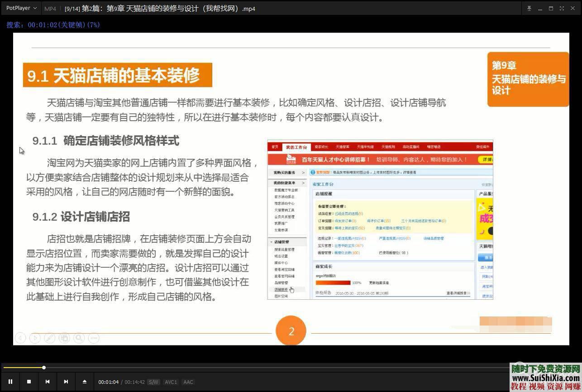This screenshot has height=392, width=582.
Task: Open the play options with the overlay play chevron
Action: click(x=35, y=338)
